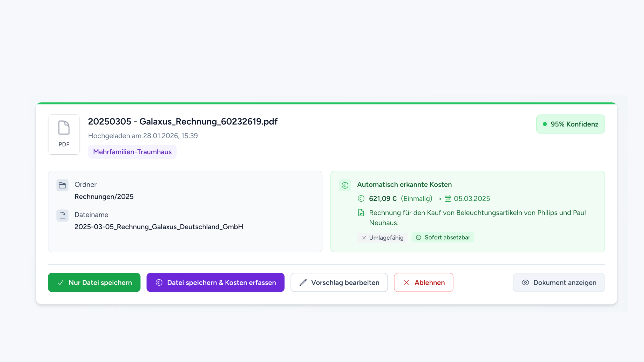The width and height of the screenshot is (644, 362).
Task: Click the small euro icon before 621,09 €
Action: [361, 199]
